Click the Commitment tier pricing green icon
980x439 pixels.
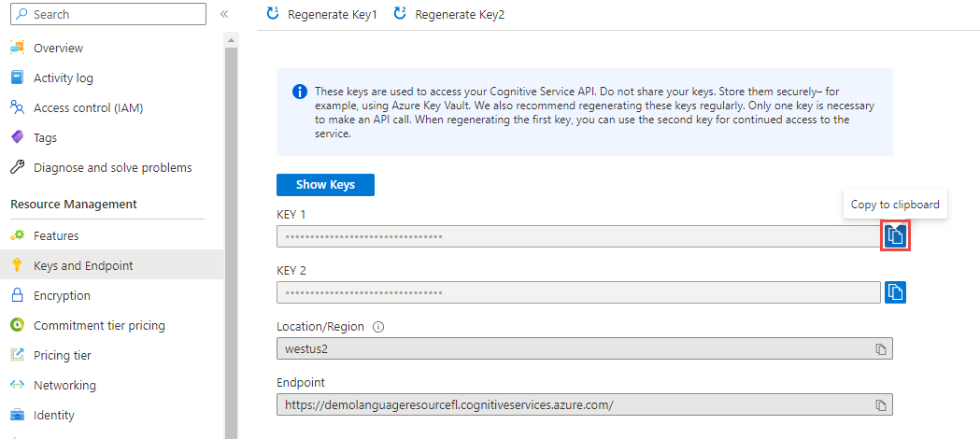[18, 325]
